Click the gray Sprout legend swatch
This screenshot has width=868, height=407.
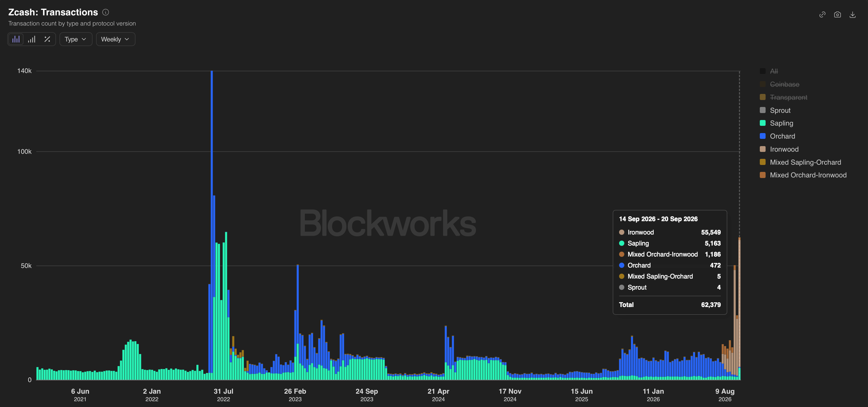[762, 110]
